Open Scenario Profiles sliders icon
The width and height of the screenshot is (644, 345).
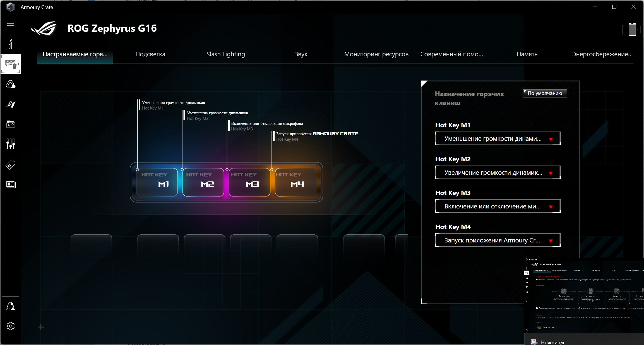[11, 144]
